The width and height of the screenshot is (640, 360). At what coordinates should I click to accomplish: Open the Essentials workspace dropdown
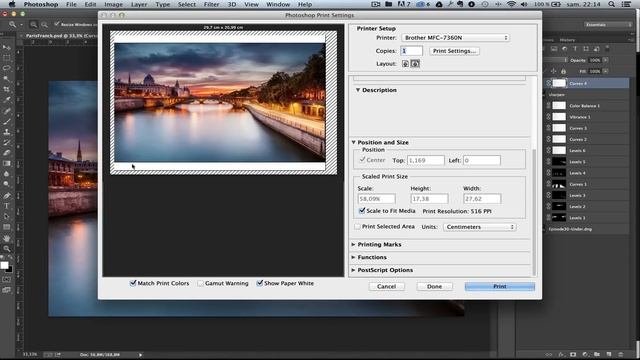tap(608, 24)
